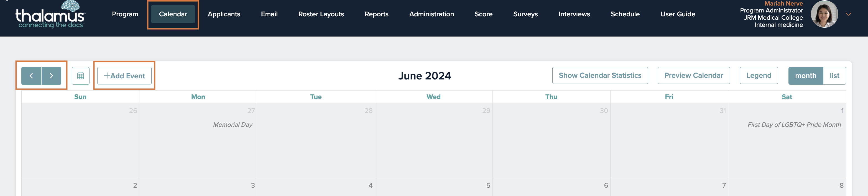Click JRM Medical College text
The height and width of the screenshot is (196, 868).
click(773, 17)
